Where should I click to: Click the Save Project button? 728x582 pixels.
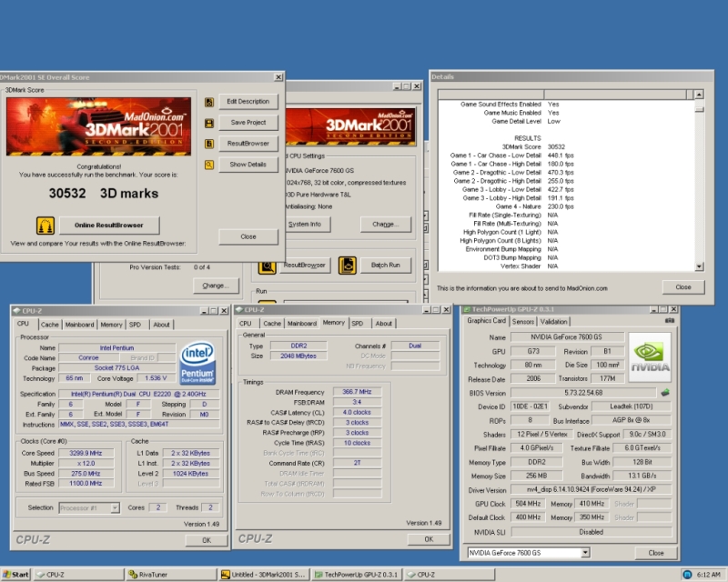coord(248,123)
